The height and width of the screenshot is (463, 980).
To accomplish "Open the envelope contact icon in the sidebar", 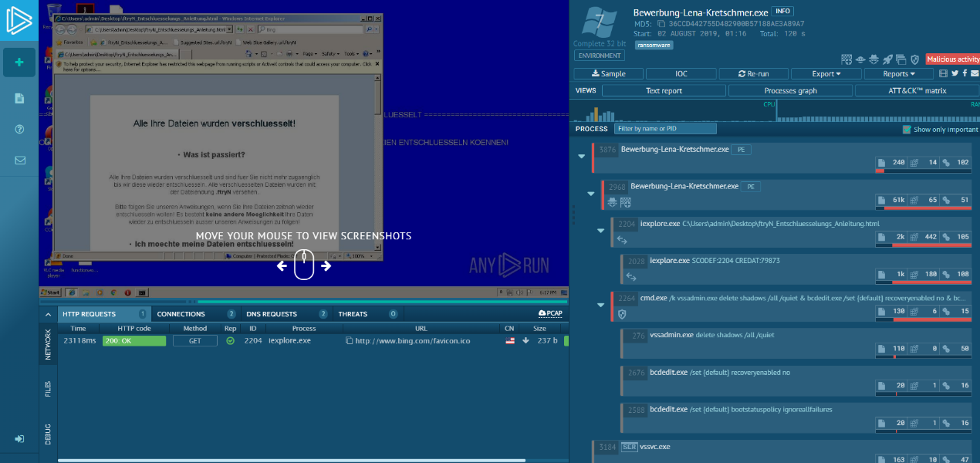I will (x=19, y=161).
